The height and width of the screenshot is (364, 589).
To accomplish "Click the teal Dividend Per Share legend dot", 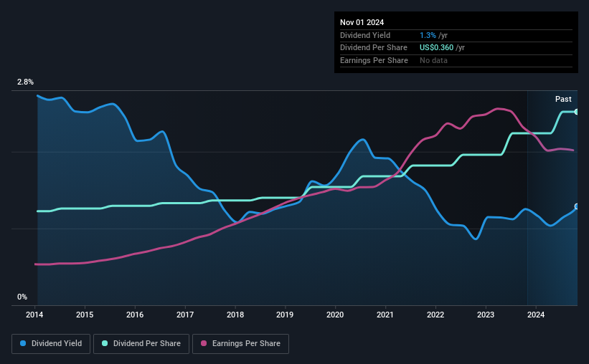I will click(105, 343).
